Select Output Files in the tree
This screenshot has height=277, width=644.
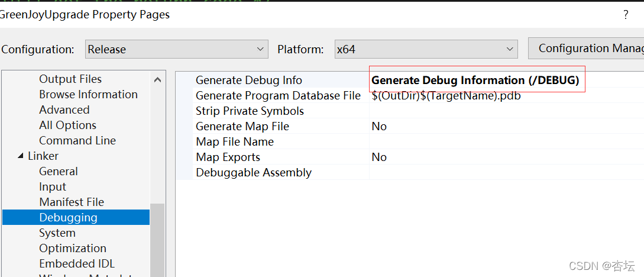[x=70, y=79]
